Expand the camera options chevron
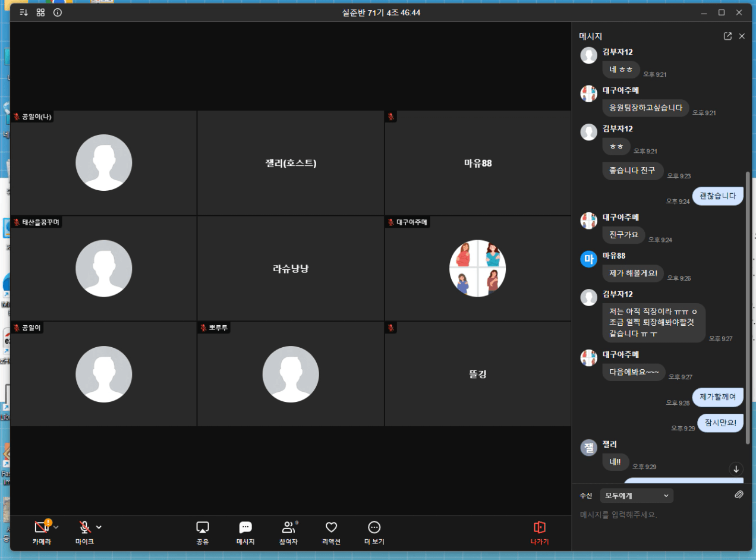This screenshot has height=560, width=756. (56, 527)
